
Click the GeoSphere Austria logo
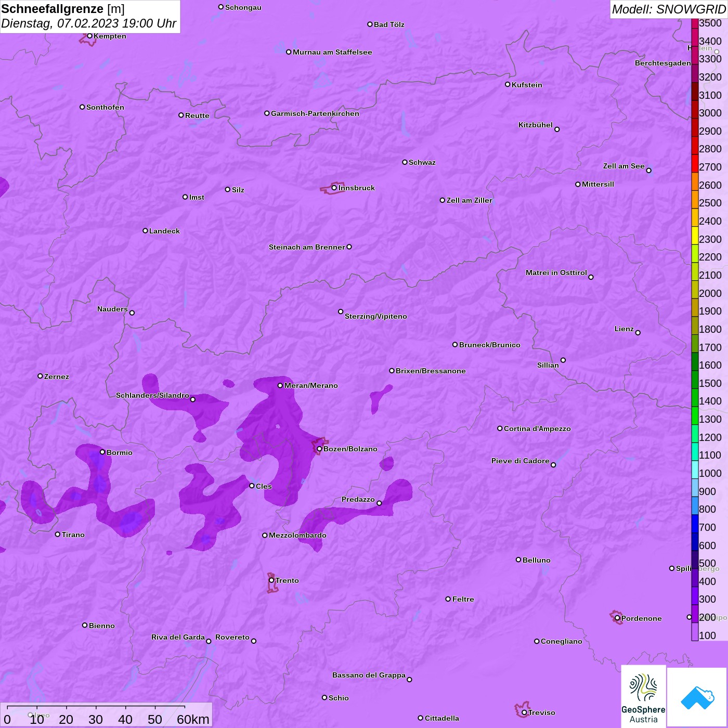(x=643, y=696)
